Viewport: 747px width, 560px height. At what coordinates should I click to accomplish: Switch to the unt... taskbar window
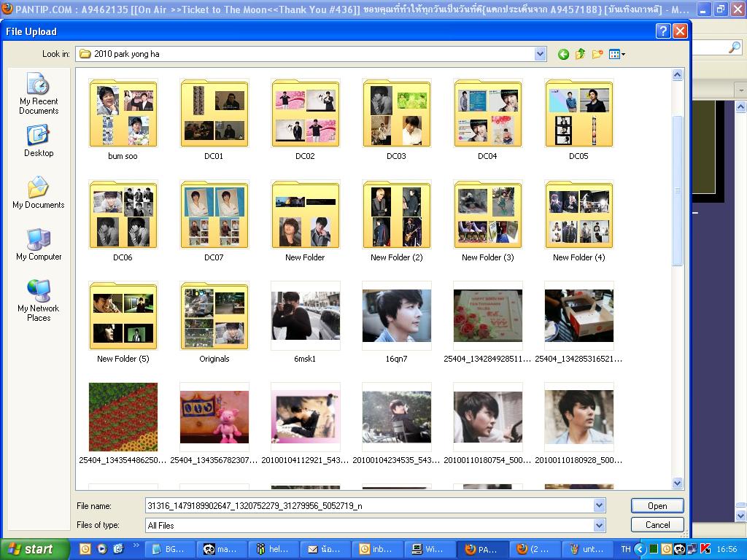(587, 549)
